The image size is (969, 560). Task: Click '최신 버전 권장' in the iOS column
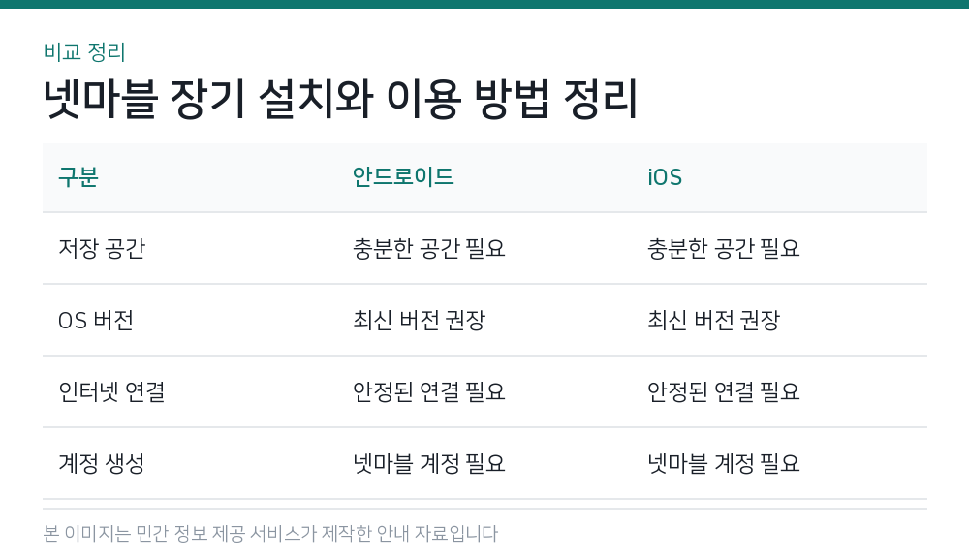tap(714, 320)
